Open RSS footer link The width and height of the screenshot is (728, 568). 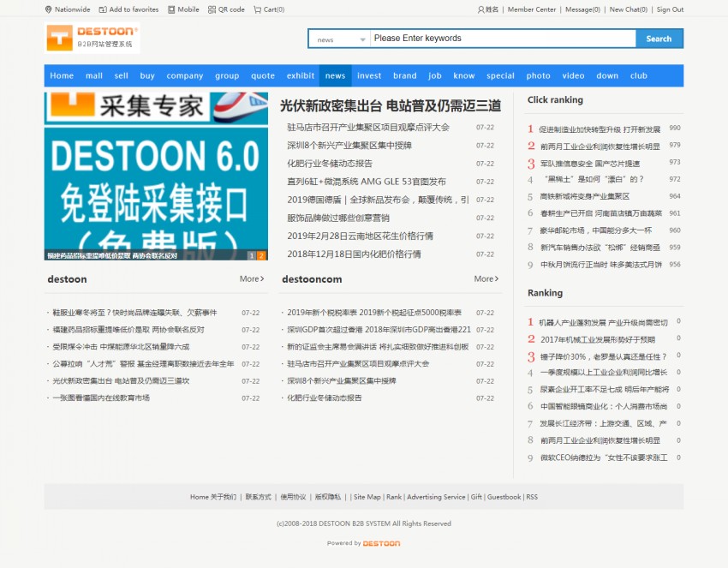pos(532,497)
